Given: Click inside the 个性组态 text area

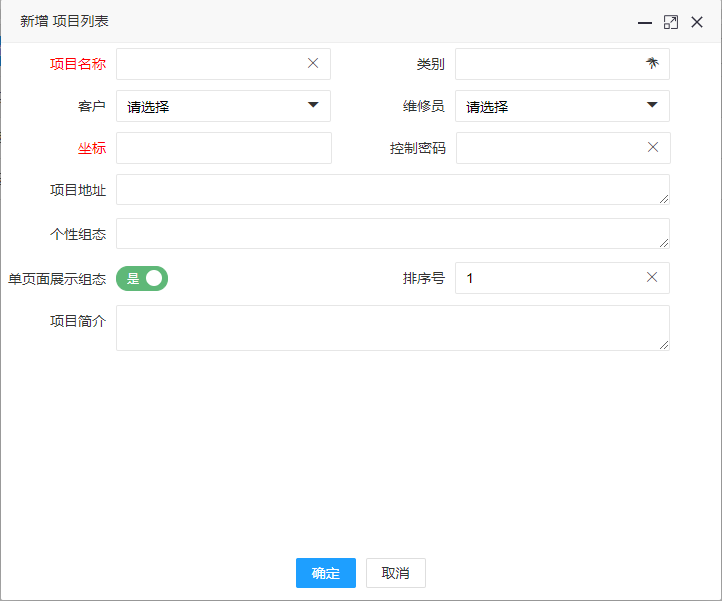Looking at the screenshot, I should 393,233.
